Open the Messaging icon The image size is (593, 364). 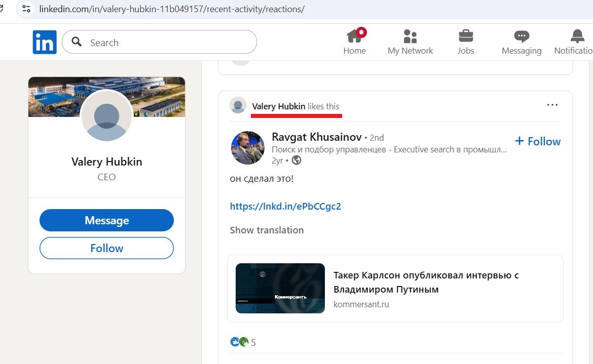click(x=521, y=36)
